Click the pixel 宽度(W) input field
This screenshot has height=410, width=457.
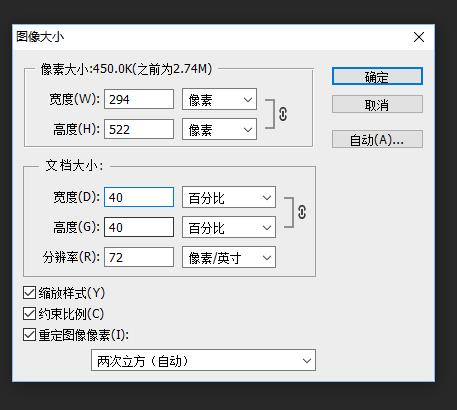139,99
